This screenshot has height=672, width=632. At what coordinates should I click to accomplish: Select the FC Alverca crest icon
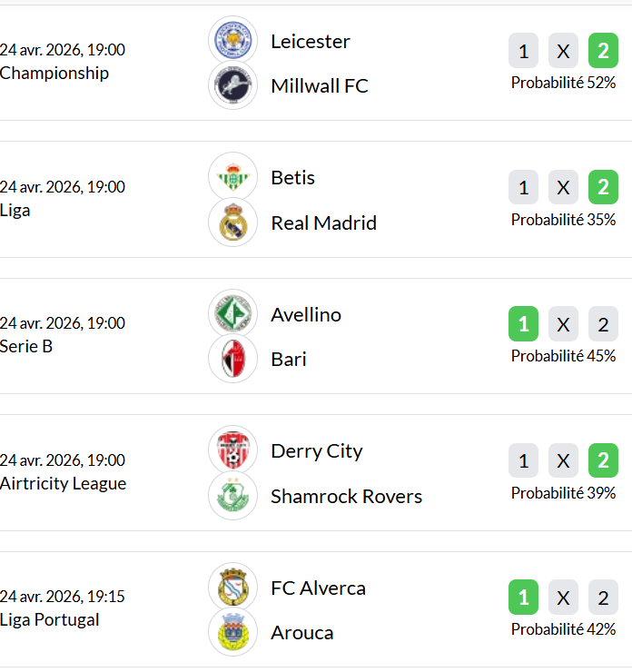click(x=232, y=587)
